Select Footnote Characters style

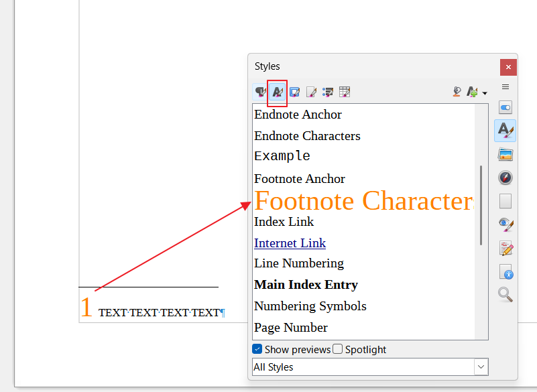click(x=363, y=200)
